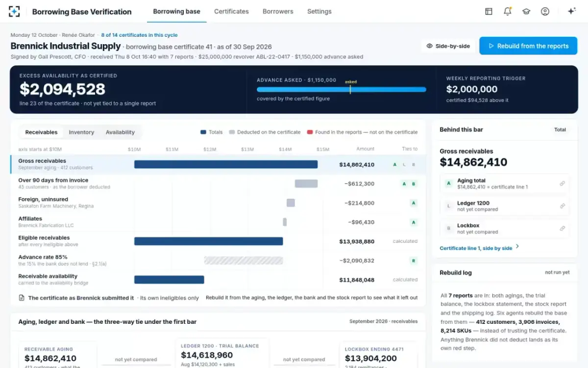The height and width of the screenshot is (368, 588).
Task: Select the Inventory segment
Action: coord(81,132)
